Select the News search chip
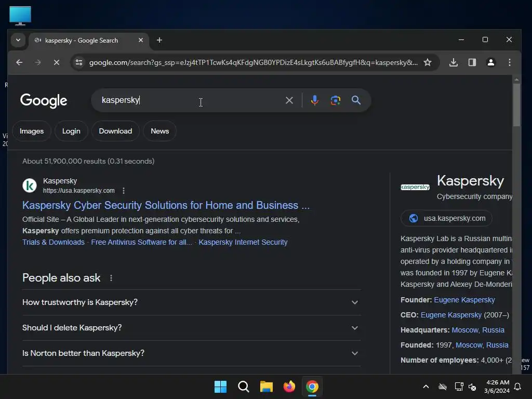 click(x=160, y=131)
